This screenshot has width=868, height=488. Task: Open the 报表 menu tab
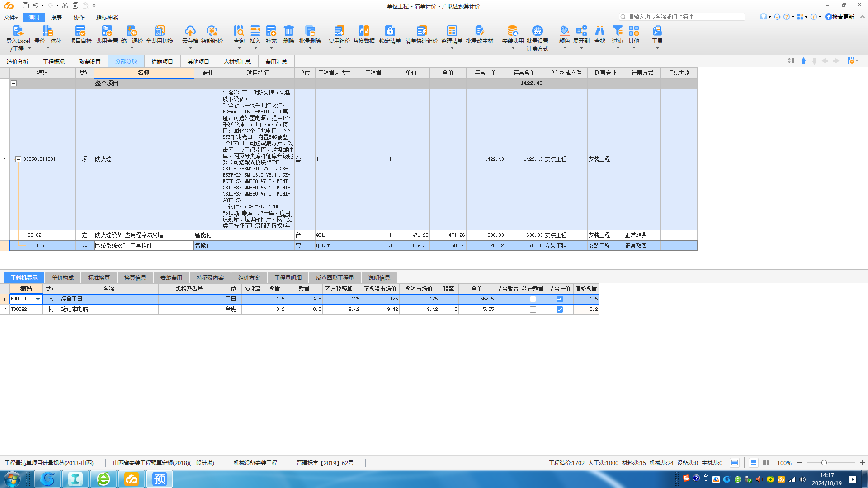click(x=57, y=17)
